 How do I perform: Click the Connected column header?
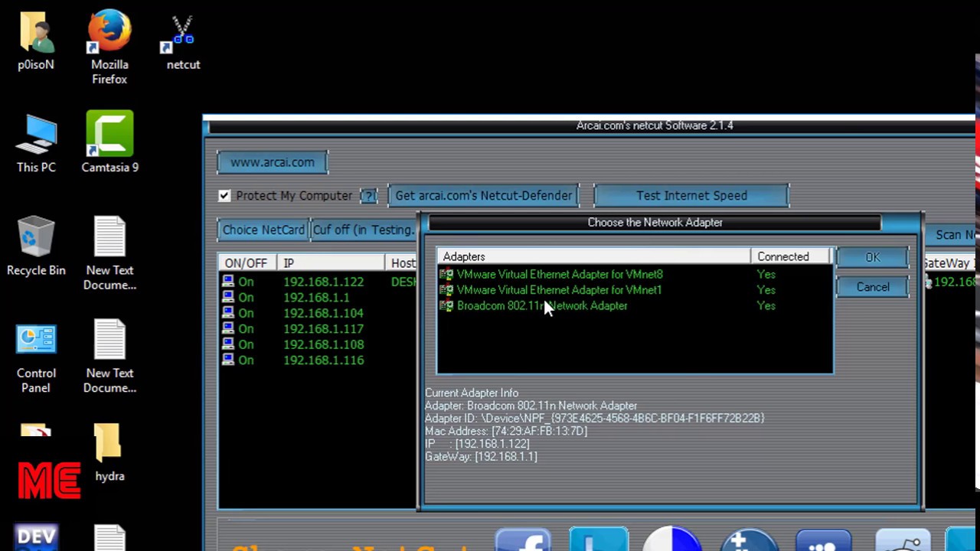click(792, 257)
